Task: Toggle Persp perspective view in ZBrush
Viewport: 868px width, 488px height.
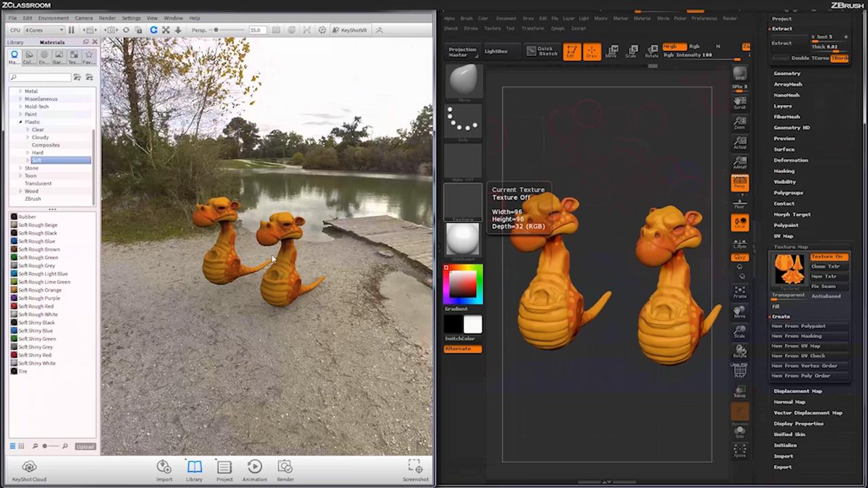Action: (x=740, y=182)
